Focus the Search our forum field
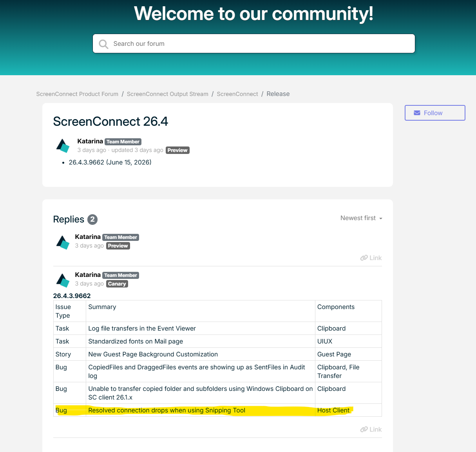Screen dimensions: 476x452 click(x=254, y=43)
